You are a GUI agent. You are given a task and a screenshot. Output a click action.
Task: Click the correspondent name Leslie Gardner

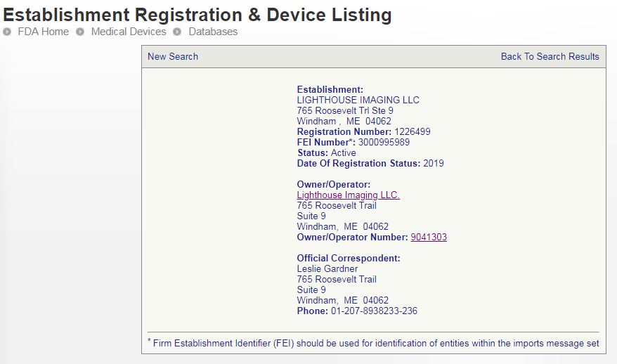[327, 268]
